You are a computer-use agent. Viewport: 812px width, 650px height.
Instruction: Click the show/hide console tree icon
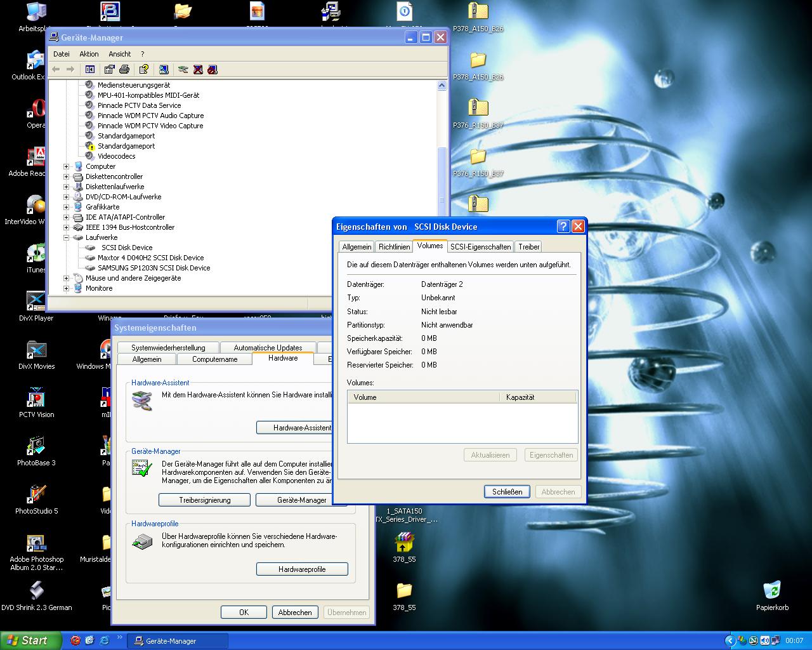[x=90, y=69]
